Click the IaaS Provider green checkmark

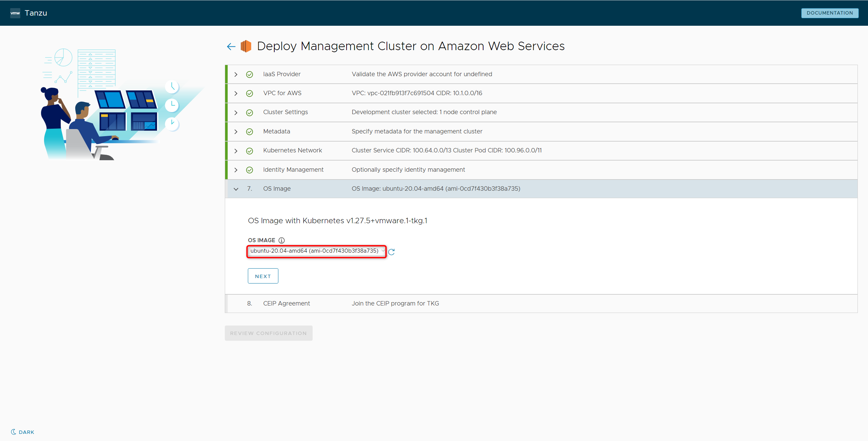coord(250,74)
